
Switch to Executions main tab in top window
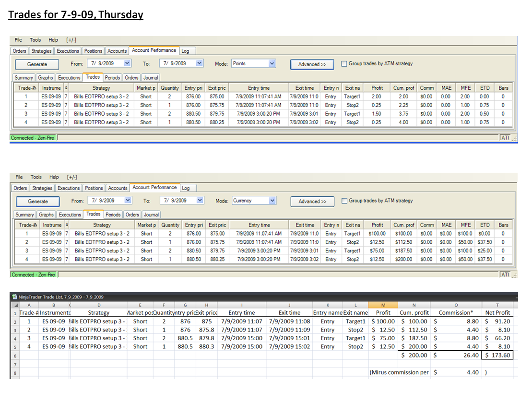click(x=68, y=51)
